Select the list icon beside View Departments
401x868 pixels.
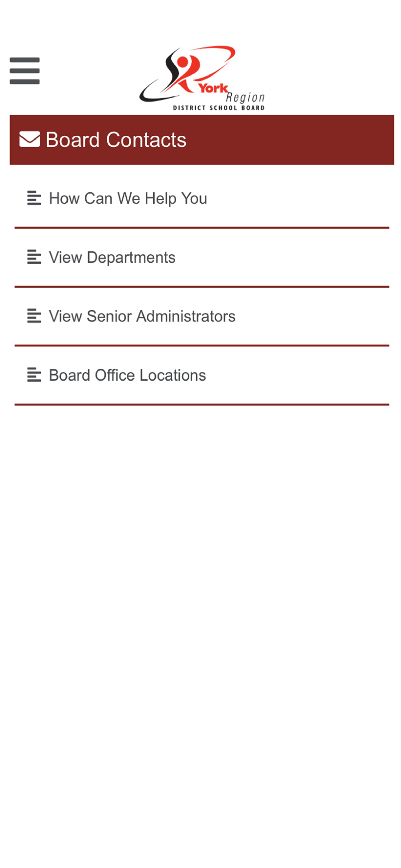click(34, 257)
